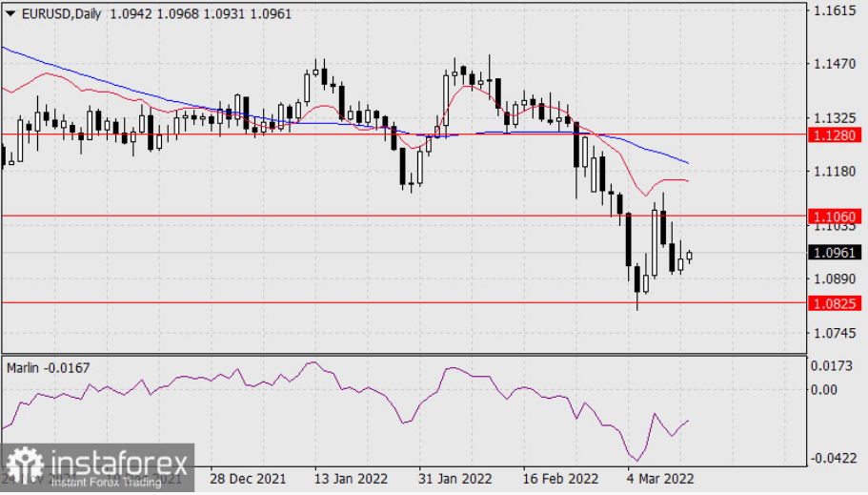This screenshot has width=868, height=495.
Task: Click the EURUSD,Daily chart title
Action: coord(61,14)
